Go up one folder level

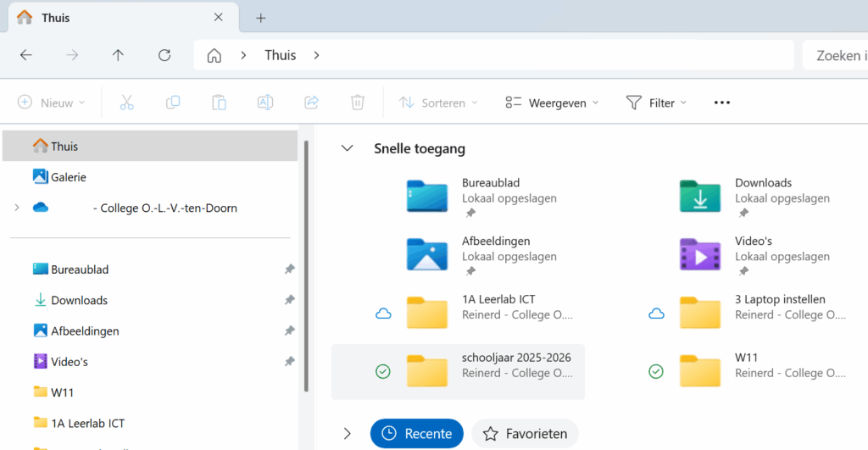pos(118,55)
